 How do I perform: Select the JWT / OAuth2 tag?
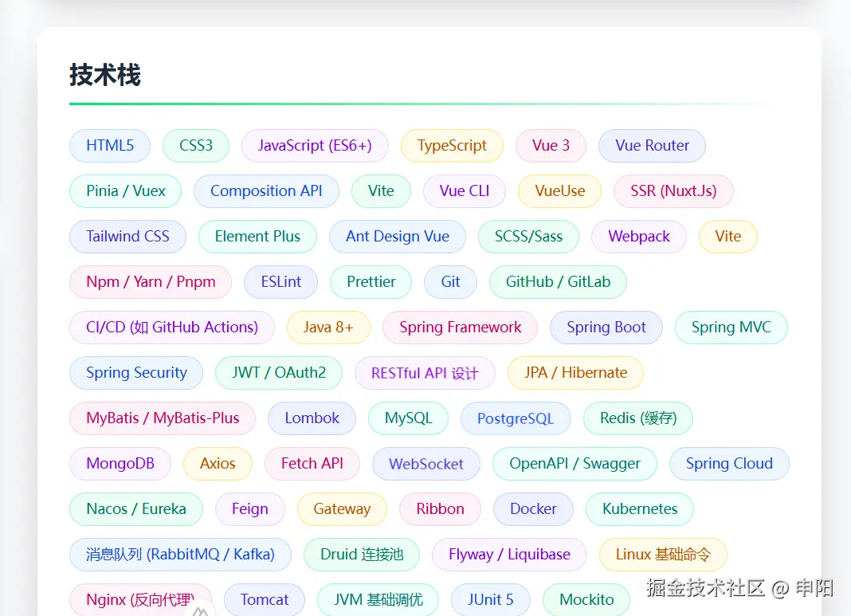(279, 373)
